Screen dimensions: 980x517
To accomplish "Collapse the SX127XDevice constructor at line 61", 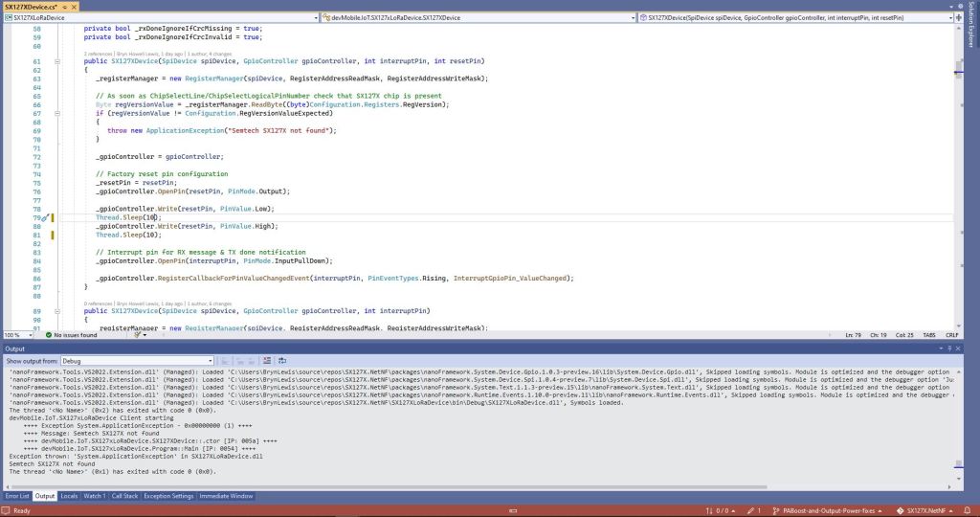I will (57, 61).
